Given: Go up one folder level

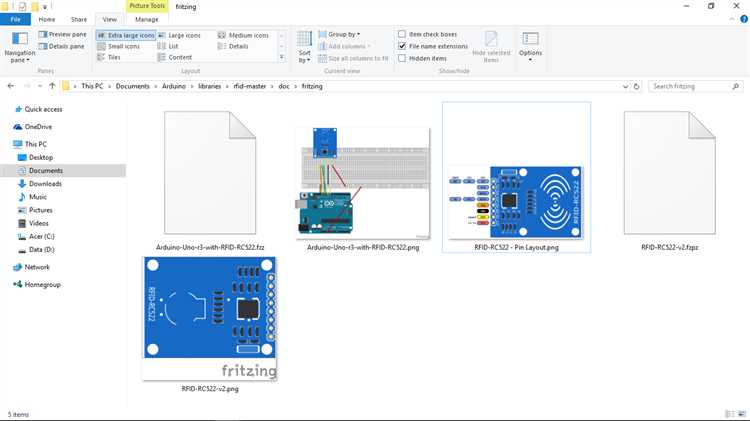Looking at the screenshot, I should coord(52,86).
